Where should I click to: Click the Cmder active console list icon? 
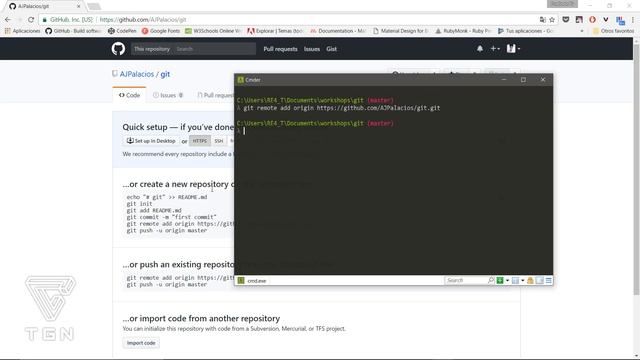pyautogui.click(x=515, y=280)
